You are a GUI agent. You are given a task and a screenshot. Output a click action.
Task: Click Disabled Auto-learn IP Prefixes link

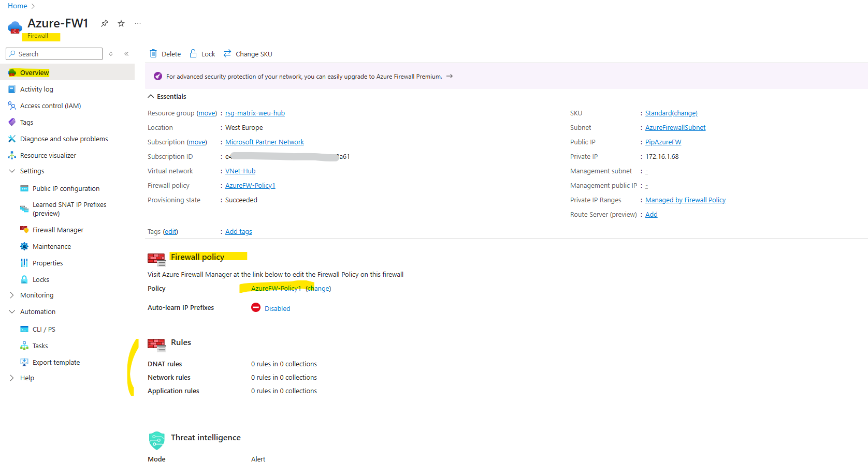(x=278, y=308)
